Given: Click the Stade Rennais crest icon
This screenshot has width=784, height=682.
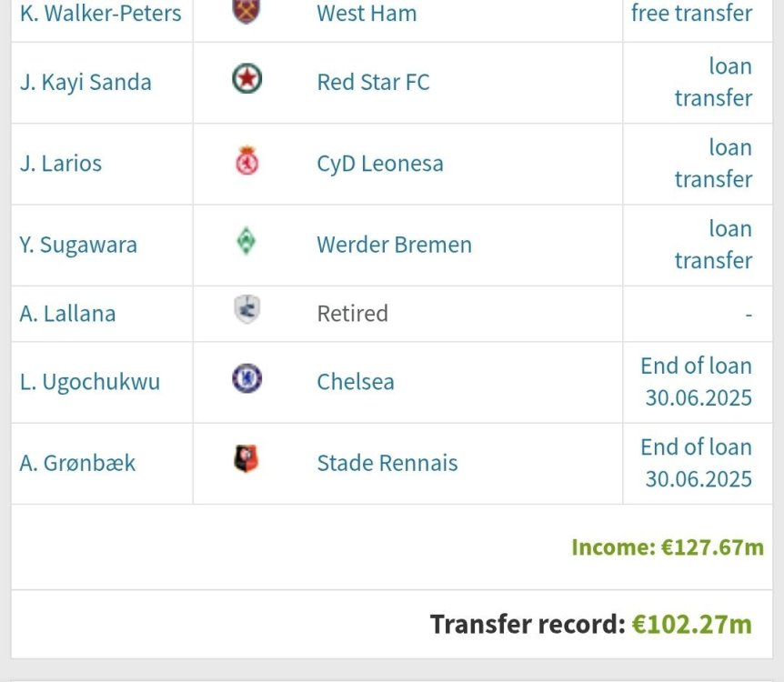Looking at the screenshot, I should [246, 461].
